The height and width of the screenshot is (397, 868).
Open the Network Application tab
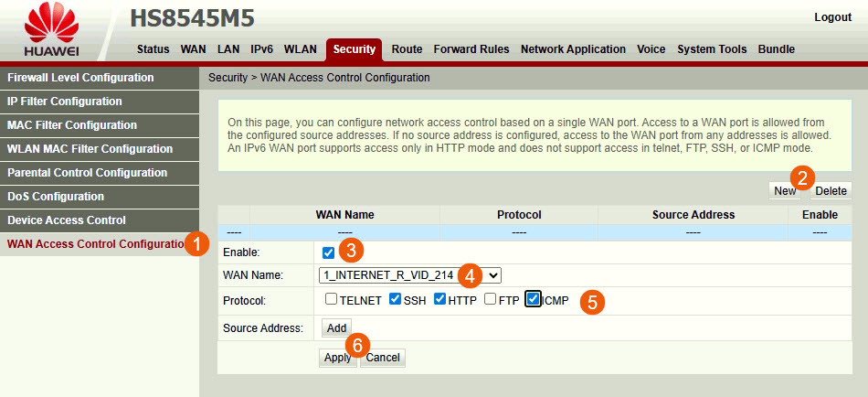tap(573, 49)
